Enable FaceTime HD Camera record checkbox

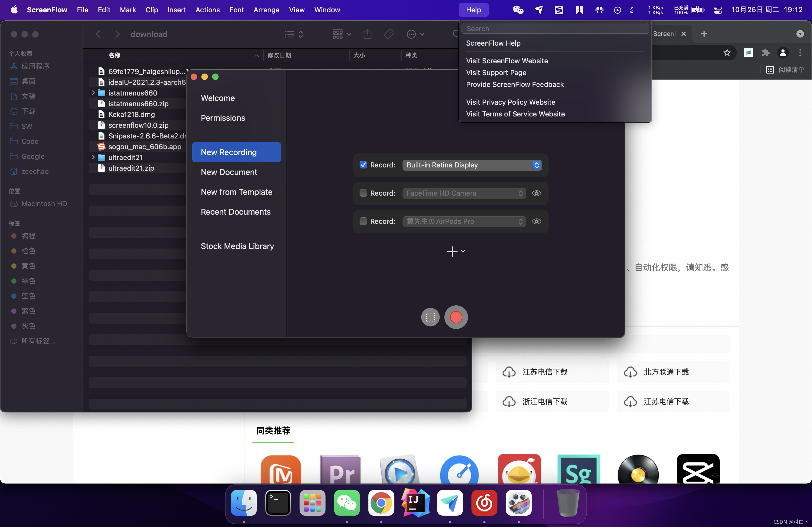(363, 193)
